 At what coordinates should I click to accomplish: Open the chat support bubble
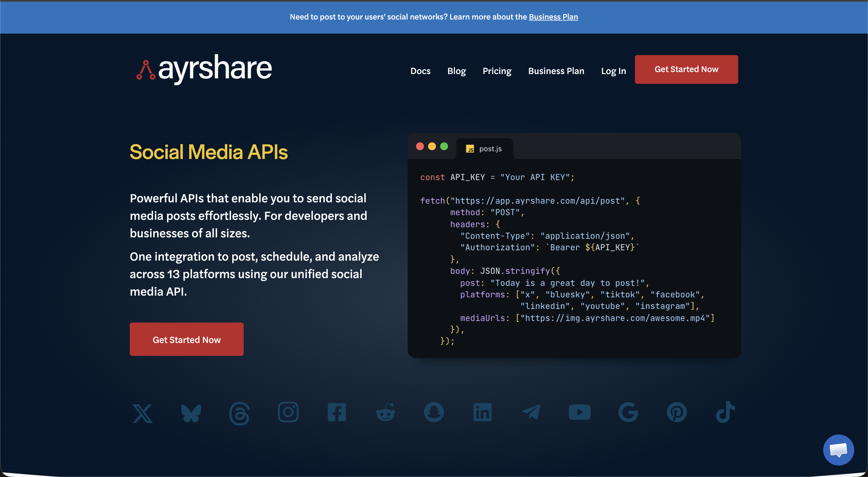pyautogui.click(x=838, y=450)
